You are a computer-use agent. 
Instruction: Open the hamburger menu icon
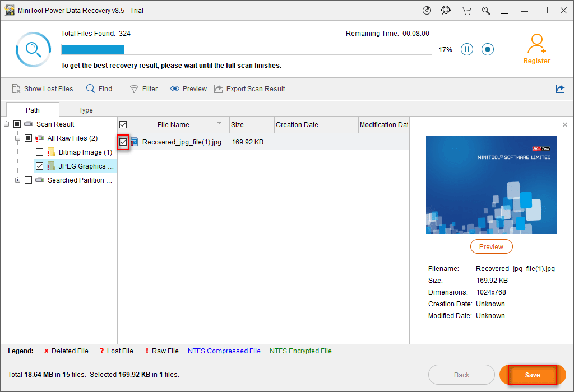(x=505, y=11)
